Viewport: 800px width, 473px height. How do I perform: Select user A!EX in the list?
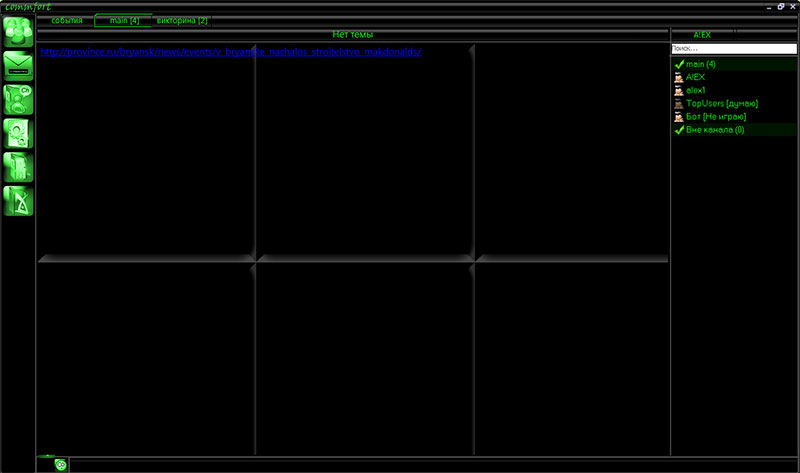(x=696, y=78)
